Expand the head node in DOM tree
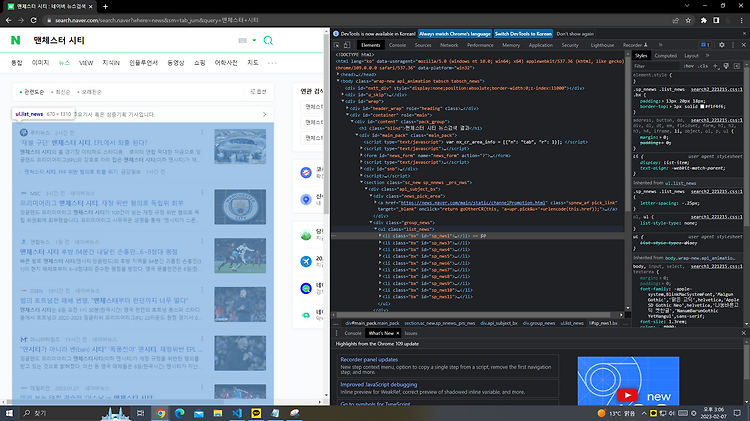 click(x=338, y=74)
